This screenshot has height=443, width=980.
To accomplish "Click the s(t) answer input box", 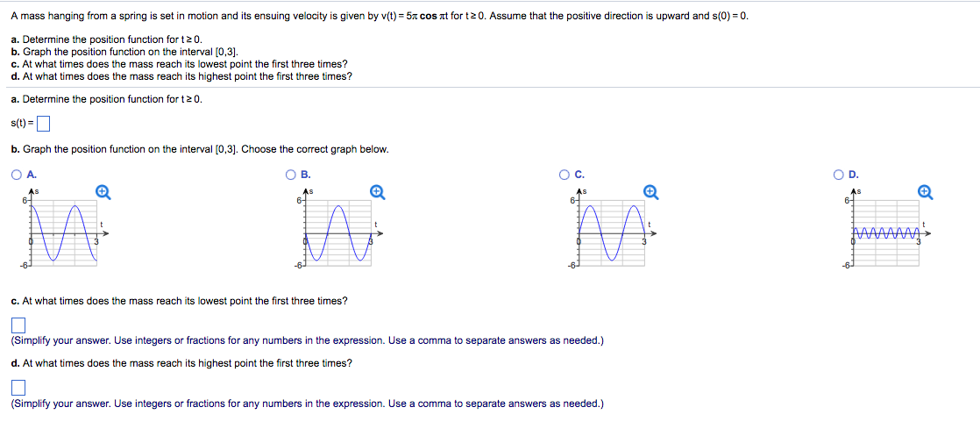I will (43, 122).
